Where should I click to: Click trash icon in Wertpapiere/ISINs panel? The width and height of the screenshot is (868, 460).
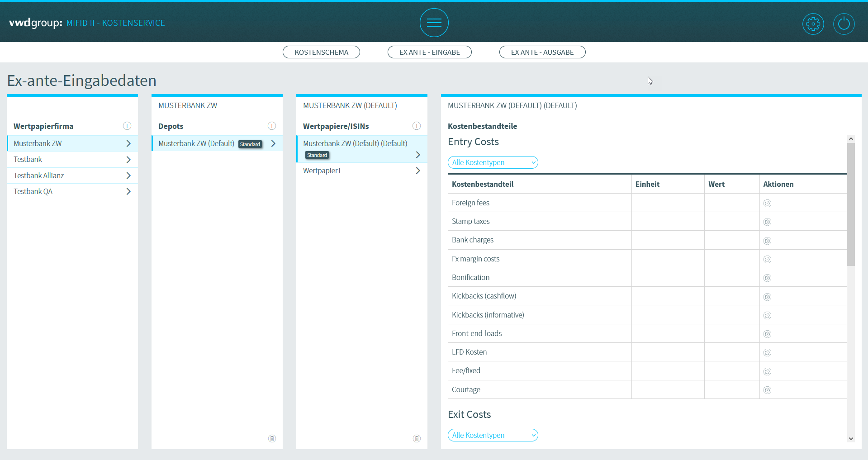click(x=417, y=438)
